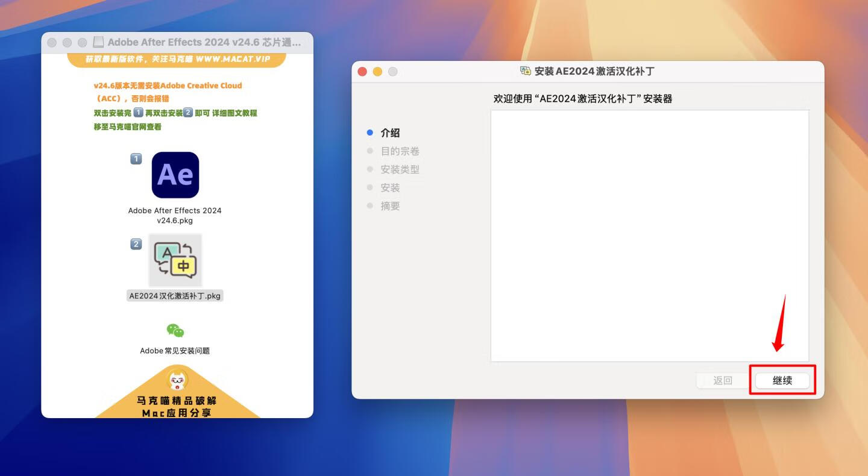This screenshot has height=476, width=868.
Task: Select the 安装 step in the installer sidebar
Action: point(390,188)
